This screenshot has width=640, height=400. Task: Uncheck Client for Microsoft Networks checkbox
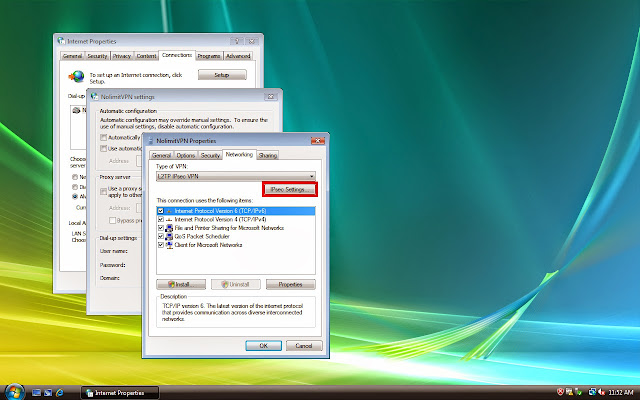click(x=160, y=245)
